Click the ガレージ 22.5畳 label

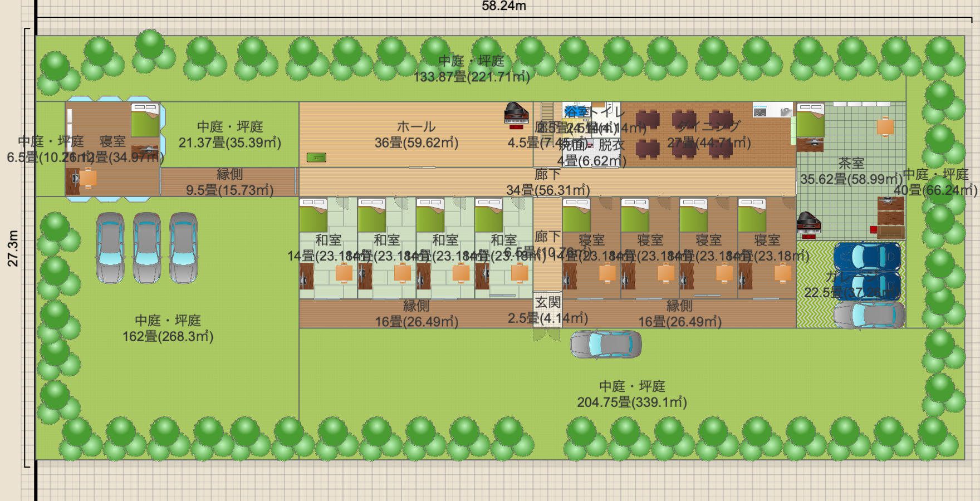coord(851,284)
